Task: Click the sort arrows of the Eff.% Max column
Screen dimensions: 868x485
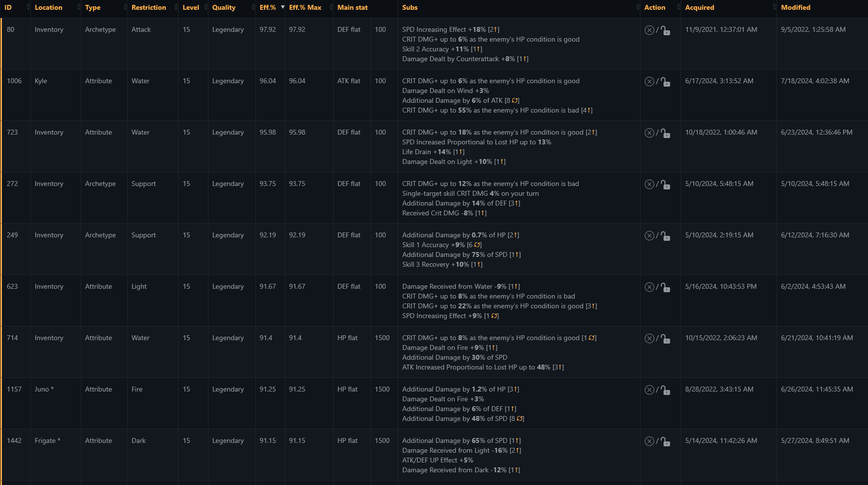Action: coord(330,7)
